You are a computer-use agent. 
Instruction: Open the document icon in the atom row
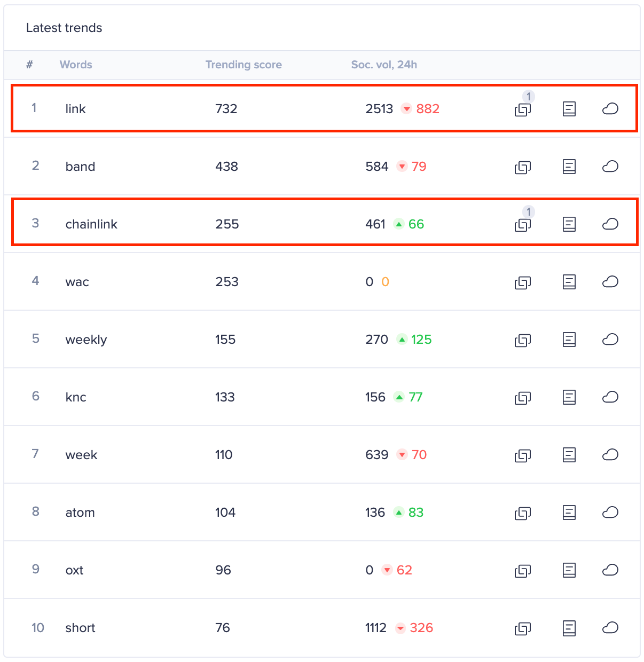tap(569, 513)
